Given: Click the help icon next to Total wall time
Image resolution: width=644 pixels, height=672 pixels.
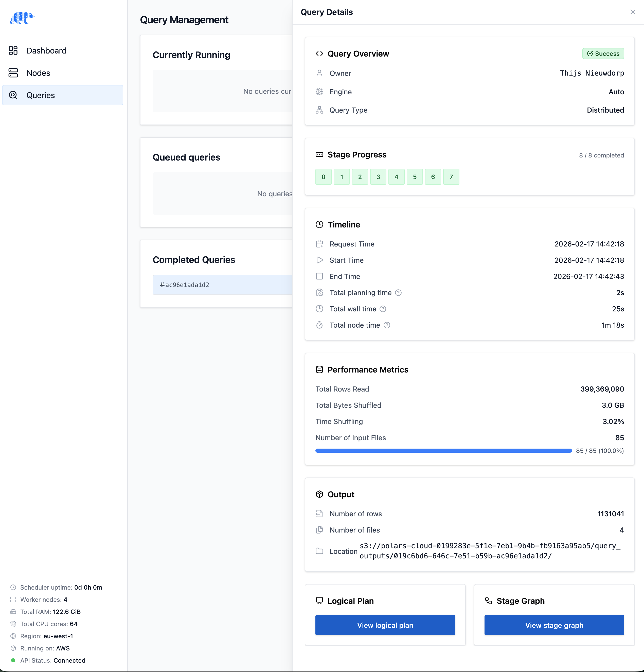Looking at the screenshot, I should [x=383, y=309].
